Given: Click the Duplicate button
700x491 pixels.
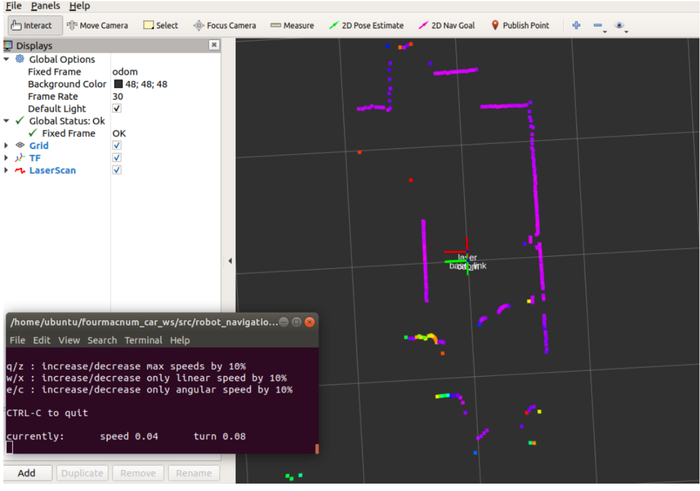Looking at the screenshot, I should [82, 473].
